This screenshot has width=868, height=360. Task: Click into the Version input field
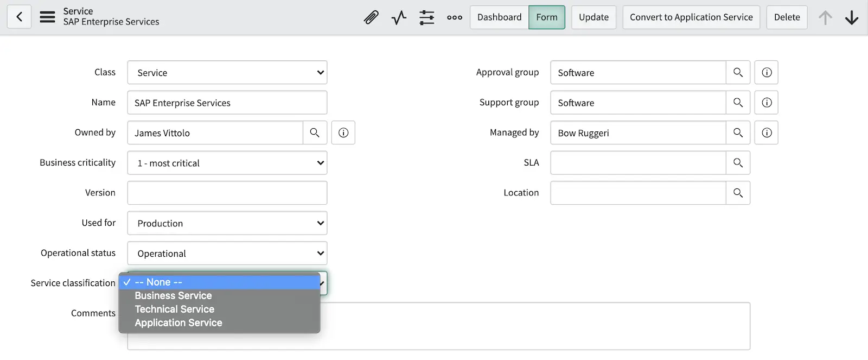point(227,193)
